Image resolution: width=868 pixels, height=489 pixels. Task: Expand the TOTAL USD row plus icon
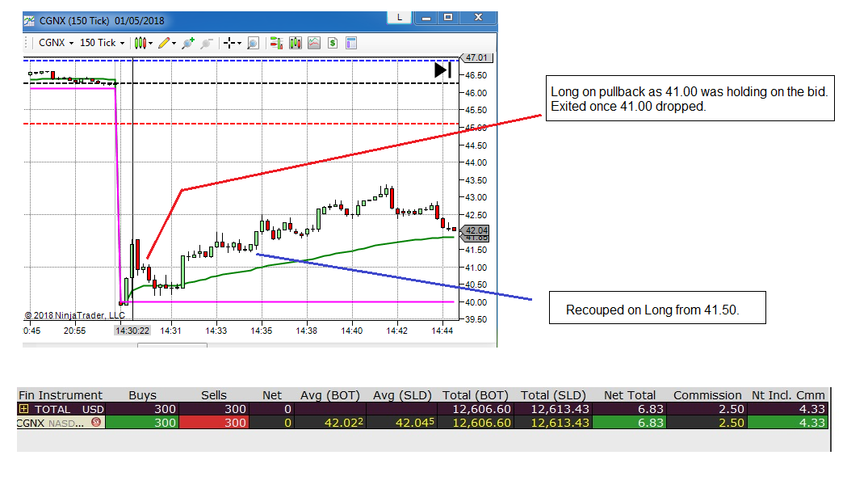(23, 409)
